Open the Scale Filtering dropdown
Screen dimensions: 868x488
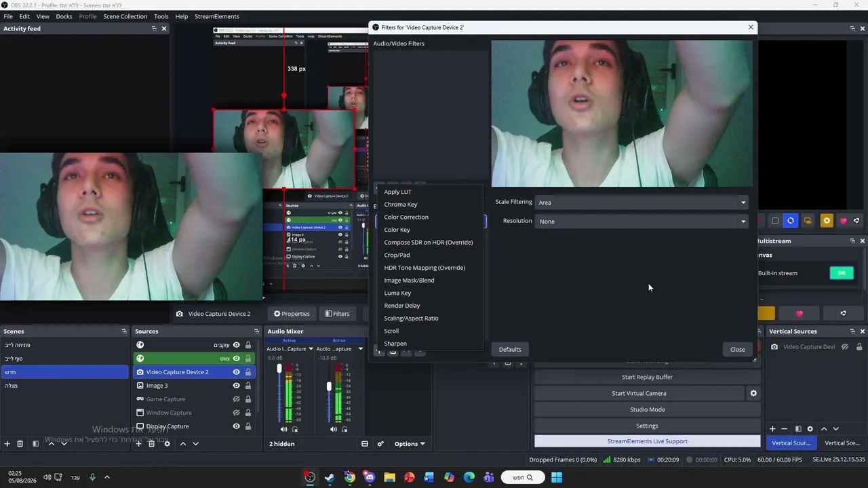(642, 202)
